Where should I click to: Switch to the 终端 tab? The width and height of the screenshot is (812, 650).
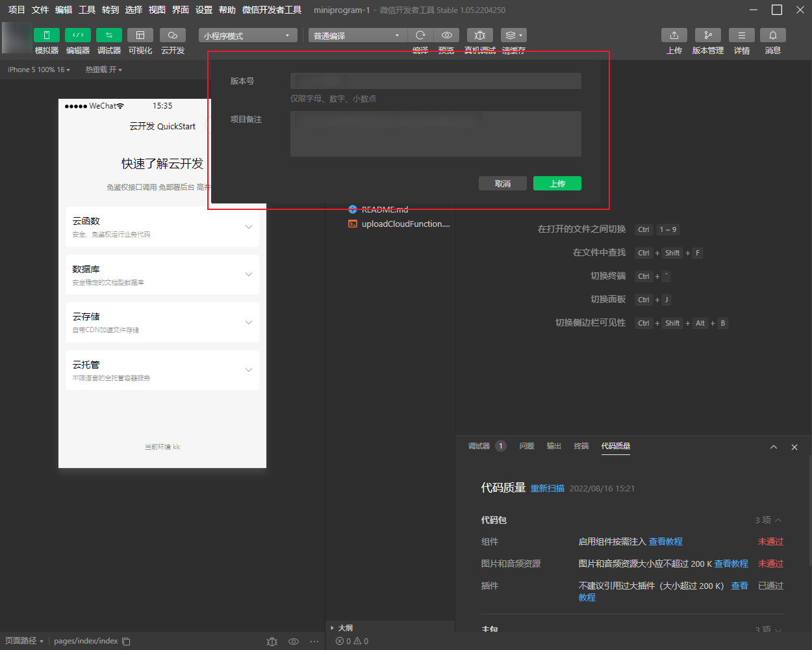click(581, 446)
